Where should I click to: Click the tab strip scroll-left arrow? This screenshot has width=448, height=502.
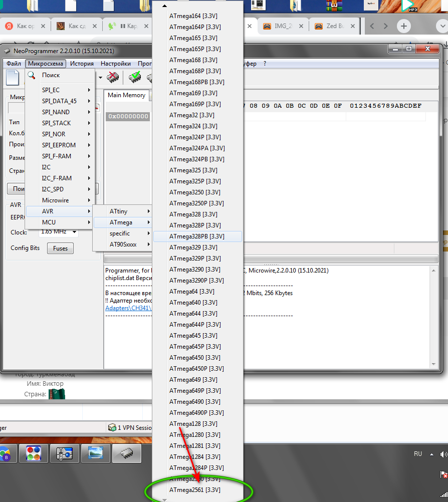[x=372, y=26]
